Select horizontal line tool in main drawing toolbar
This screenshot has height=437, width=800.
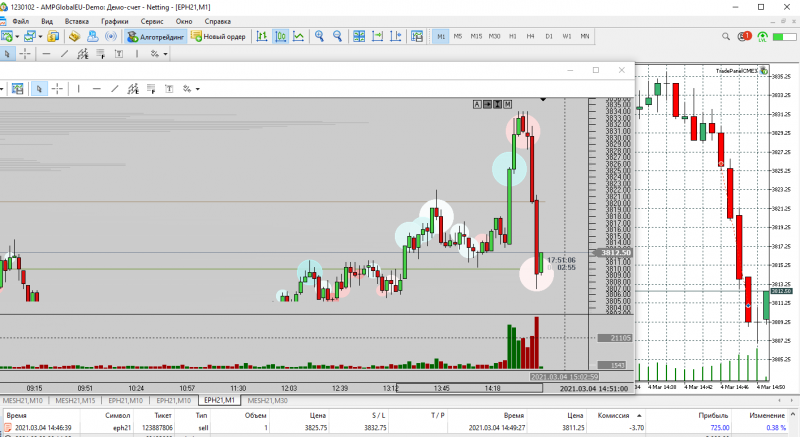(x=46, y=54)
